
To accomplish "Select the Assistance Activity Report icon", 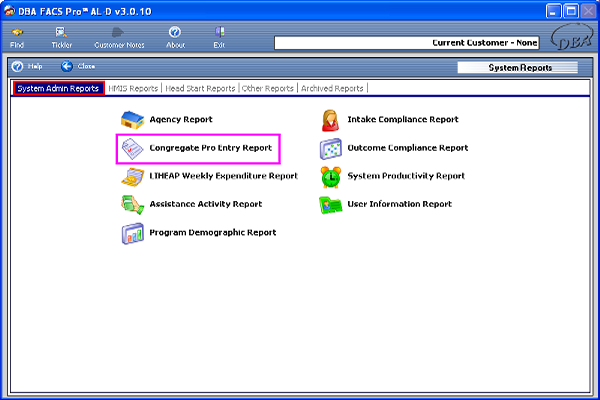I will click(132, 205).
